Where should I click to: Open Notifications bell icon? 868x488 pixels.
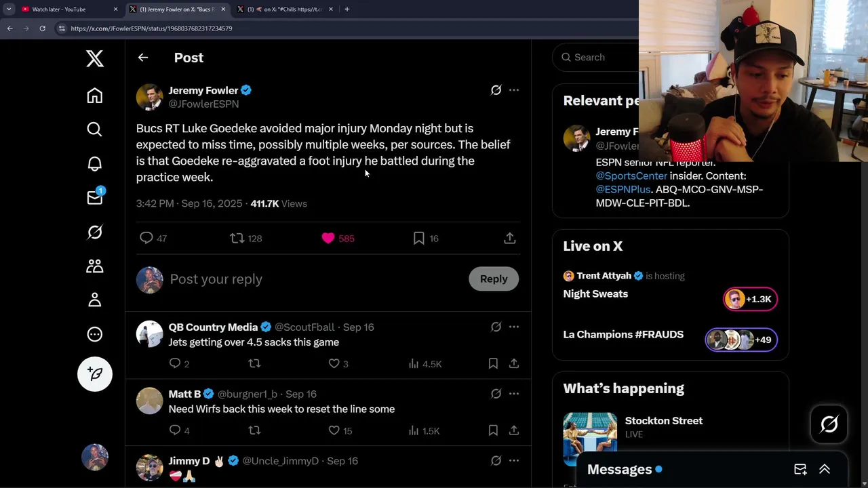coord(95,163)
